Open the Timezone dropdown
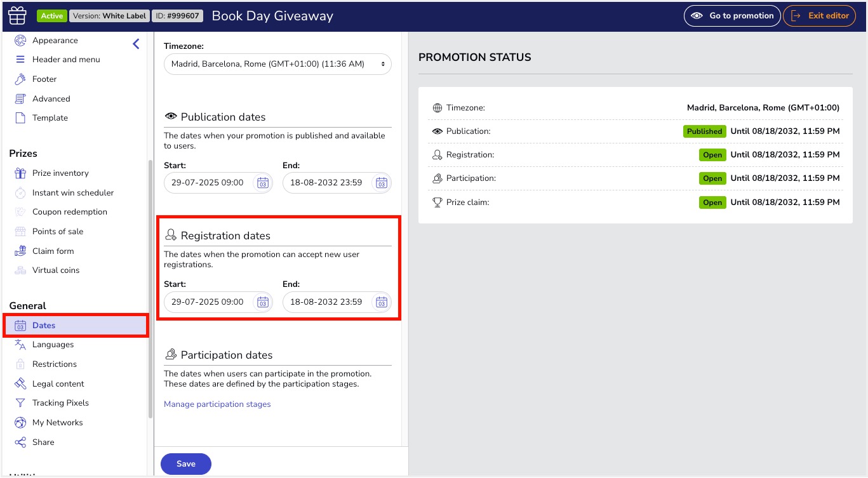 tap(277, 64)
